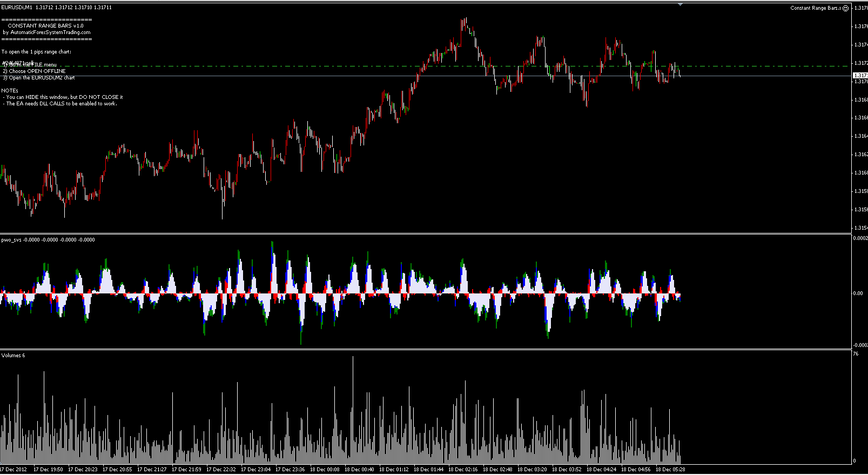
Task: Click the 'To open the 1 pips range chart:' line
Action: [x=36, y=52]
